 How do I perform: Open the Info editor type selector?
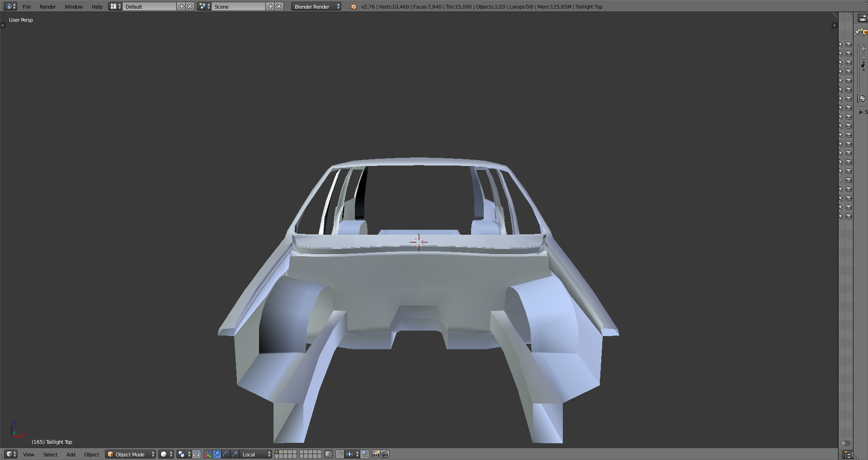pos(11,6)
